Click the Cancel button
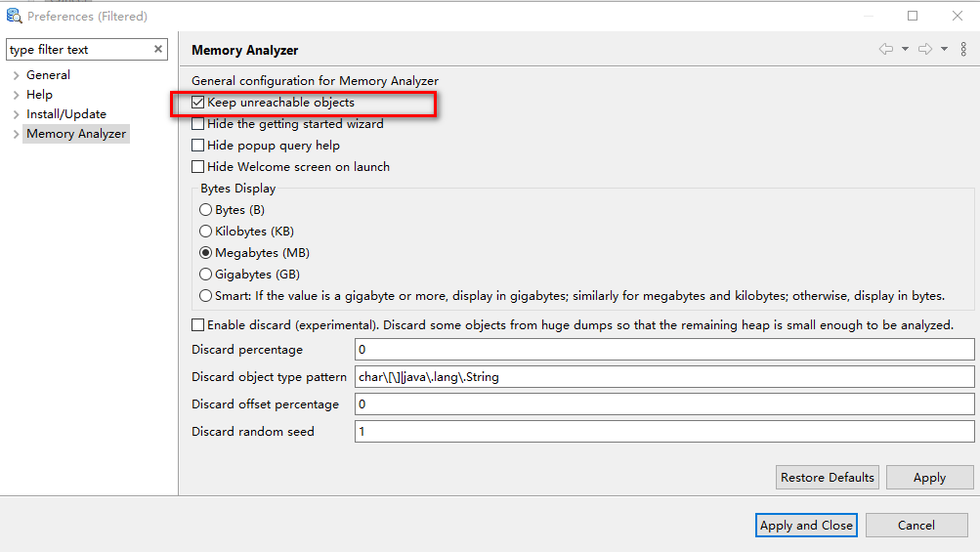This screenshot has width=980, height=552. [916, 525]
